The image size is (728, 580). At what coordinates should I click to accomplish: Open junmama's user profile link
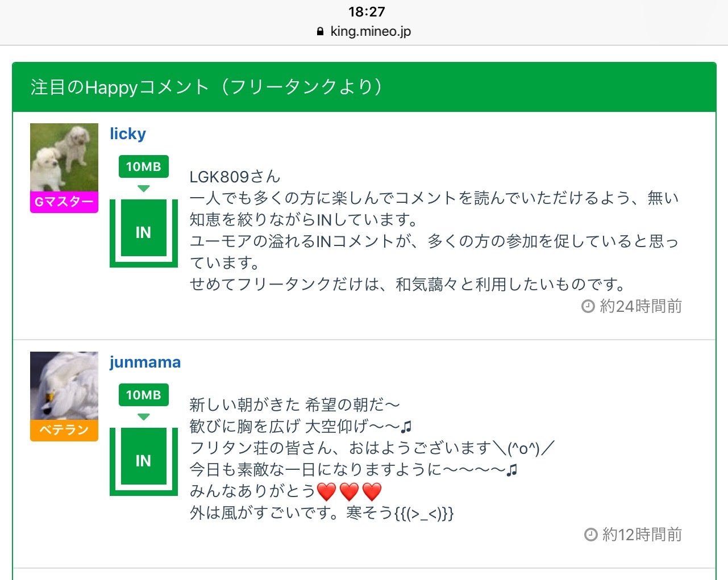click(145, 362)
